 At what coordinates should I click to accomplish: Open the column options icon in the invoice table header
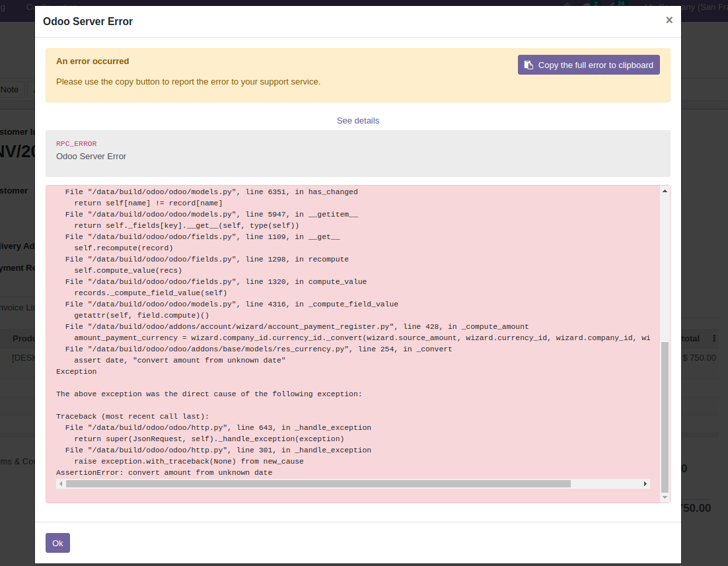coord(714,338)
